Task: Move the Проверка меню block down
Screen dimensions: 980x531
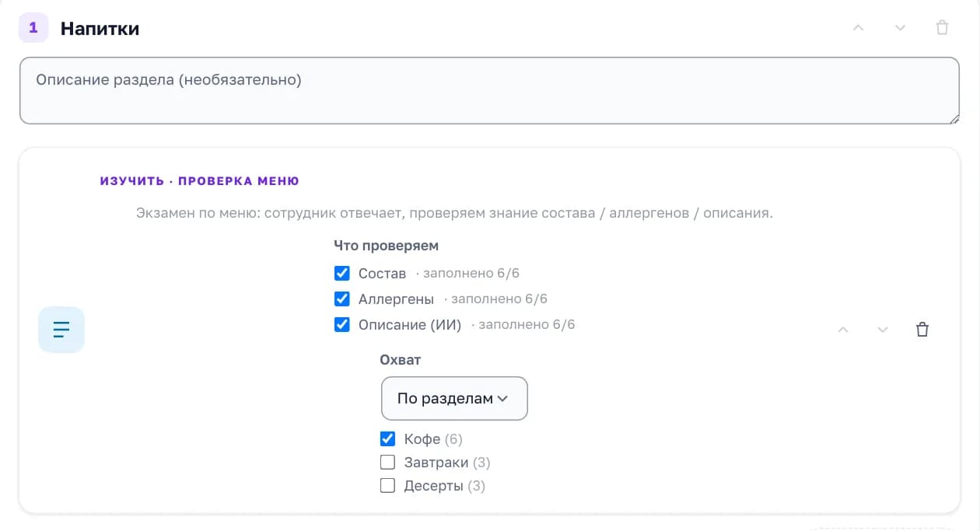Action: pos(883,330)
